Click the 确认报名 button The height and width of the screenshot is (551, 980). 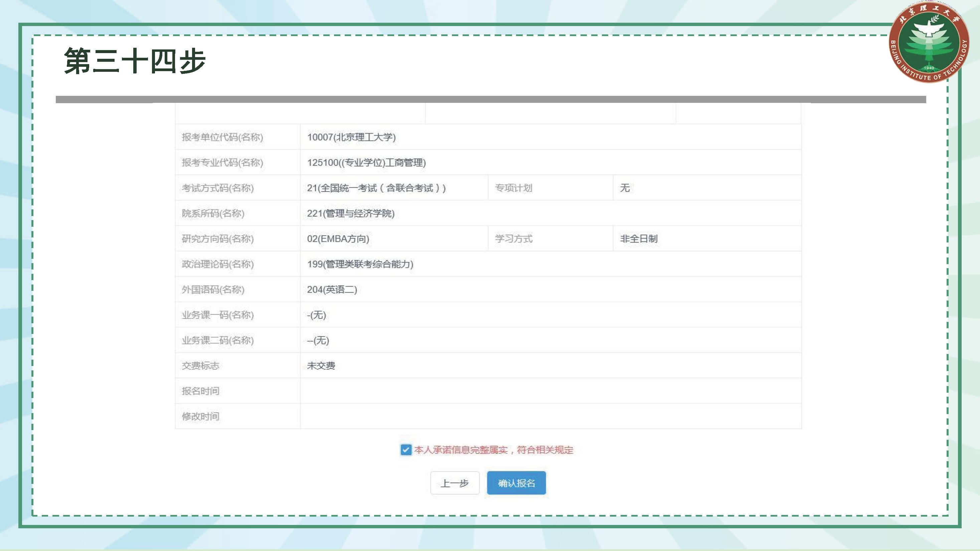coord(516,483)
